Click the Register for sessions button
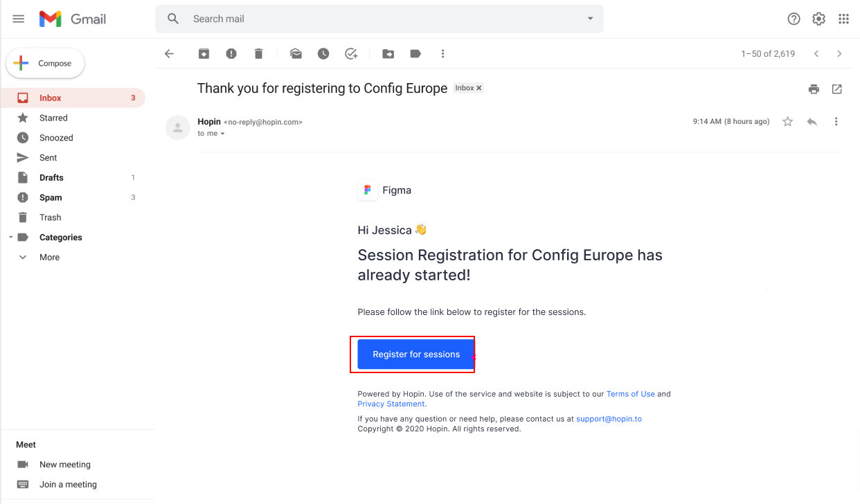860x504 pixels. tap(416, 354)
